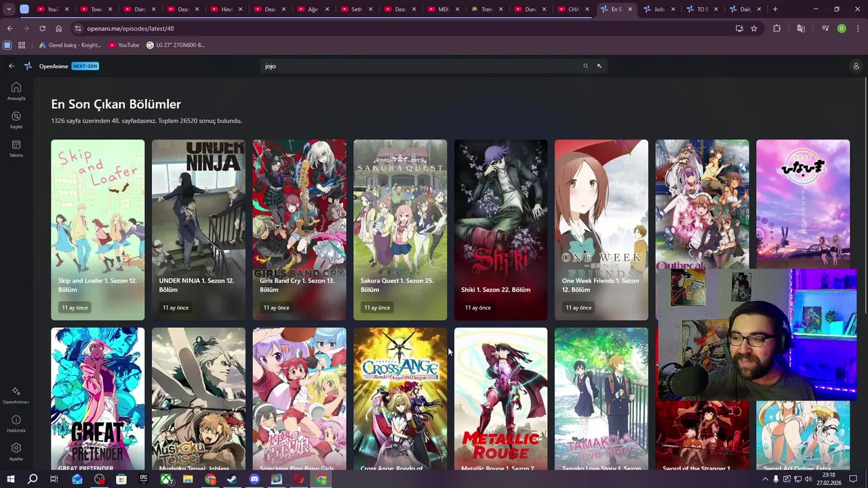Open the UNDER NINJA episode card
868x488 pixels.
pos(199,230)
